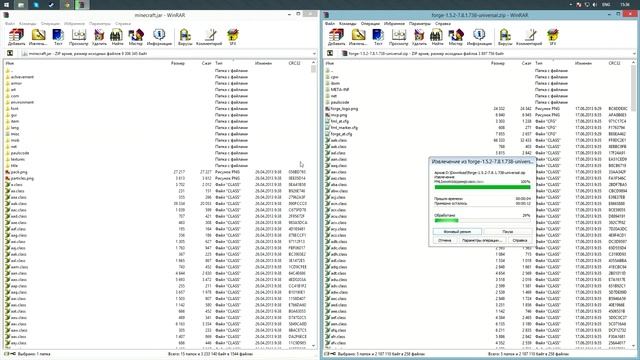
Task: Click SFX icon in forge zip window
Action: click(x=553, y=37)
